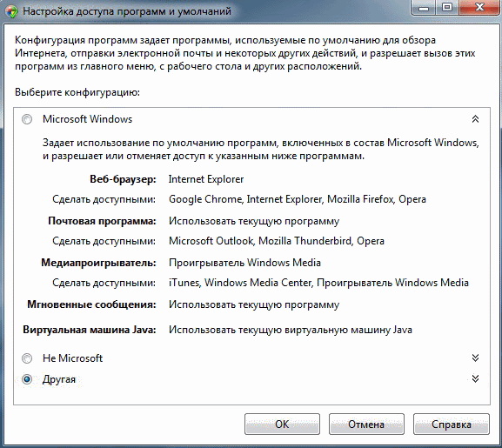Screen dimensions: 502x448
Task: Open help with the Справка button
Action: [x=451, y=425]
